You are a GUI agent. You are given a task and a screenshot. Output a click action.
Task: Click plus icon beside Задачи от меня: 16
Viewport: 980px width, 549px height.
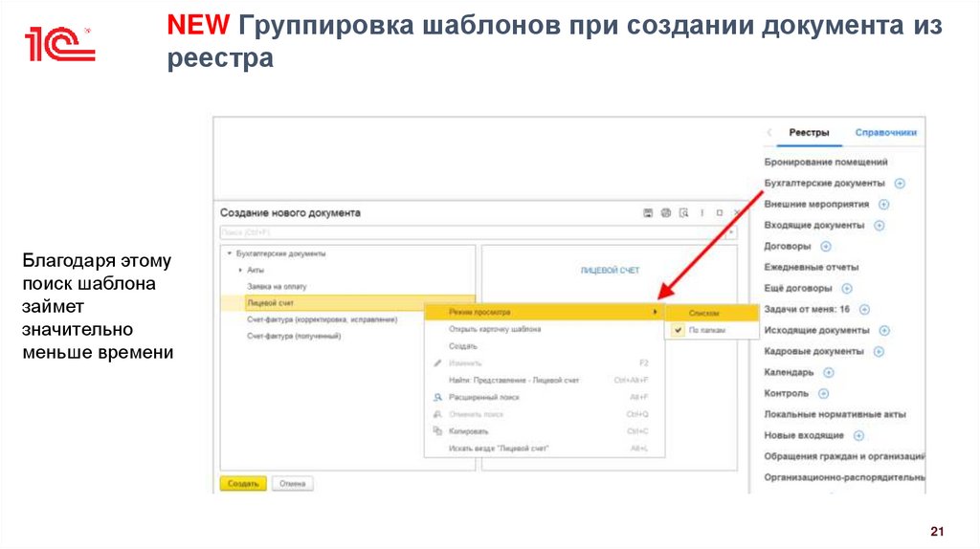864,309
